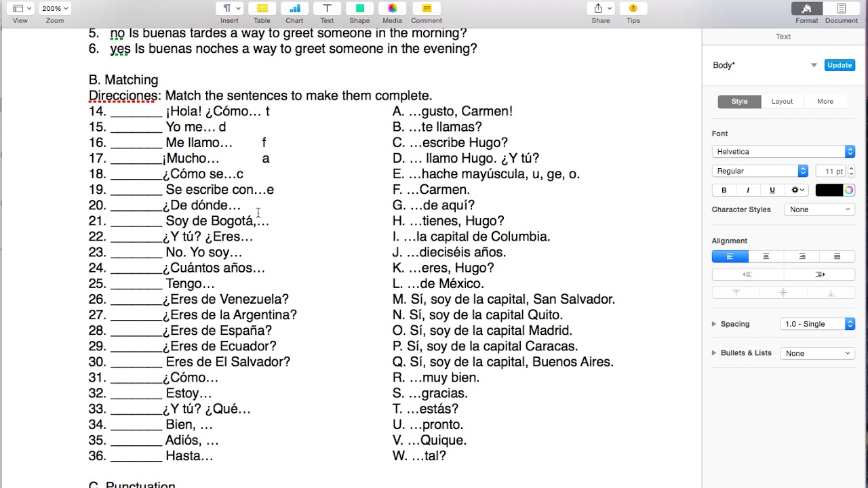
Task: Open the 1.0 - Single spacing dropdown
Action: (817, 324)
